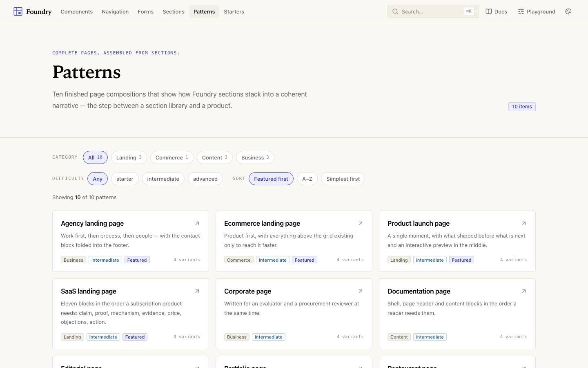The height and width of the screenshot is (368, 588).
Task: Click the 10 items badge
Action: 522,107
